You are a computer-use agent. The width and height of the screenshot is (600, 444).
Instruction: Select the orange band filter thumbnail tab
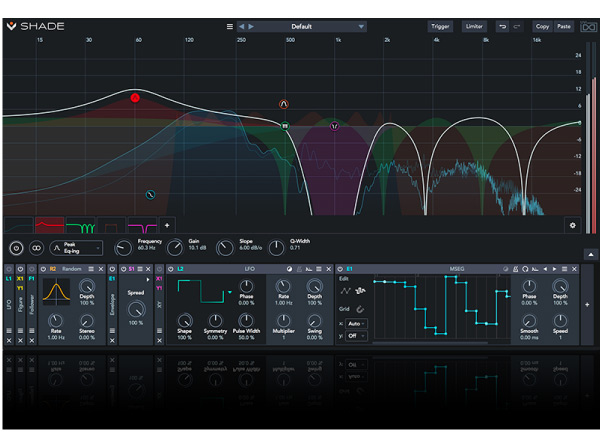[111, 225]
